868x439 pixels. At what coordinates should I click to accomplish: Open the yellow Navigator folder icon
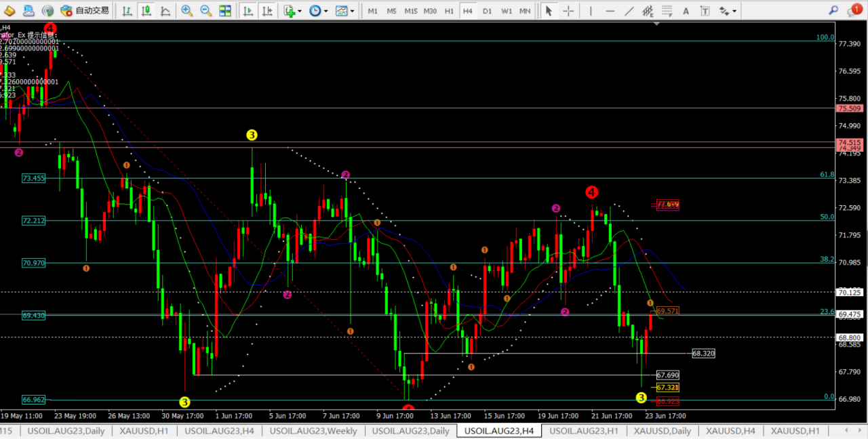point(9,11)
